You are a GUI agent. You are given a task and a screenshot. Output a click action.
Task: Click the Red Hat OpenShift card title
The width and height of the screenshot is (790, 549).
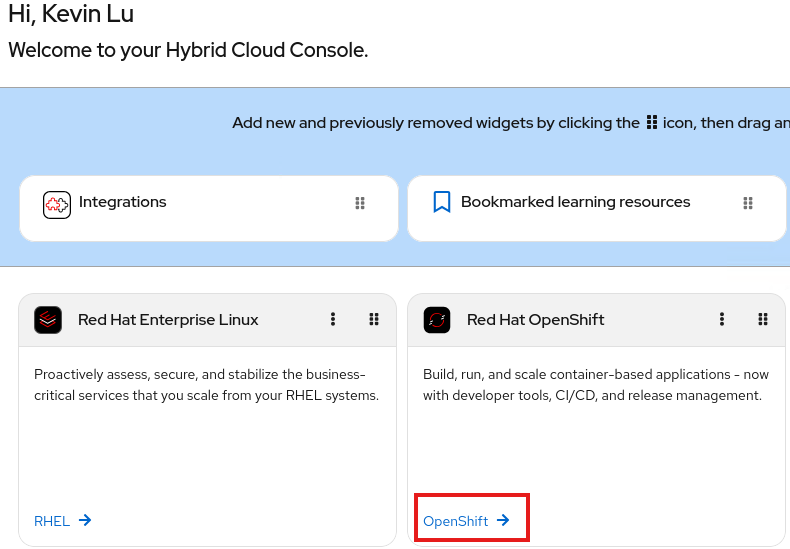point(536,320)
